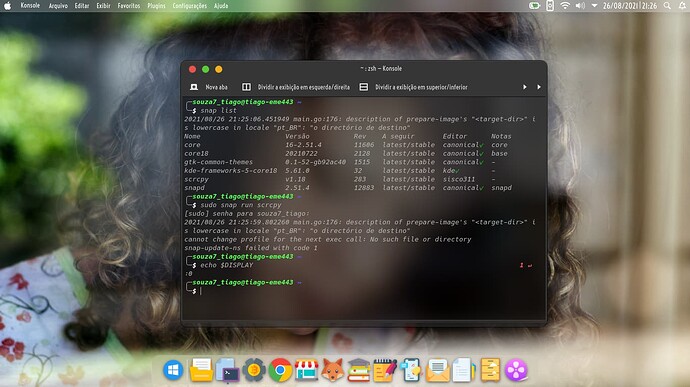Check the battery status icon
The image size is (690, 387).
click(534, 6)
